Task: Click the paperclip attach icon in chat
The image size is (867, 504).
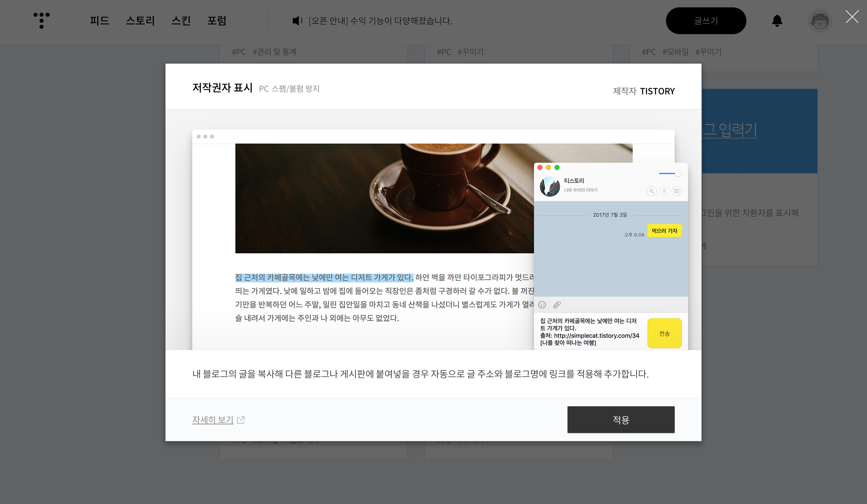Action: [x=557, y=305]
